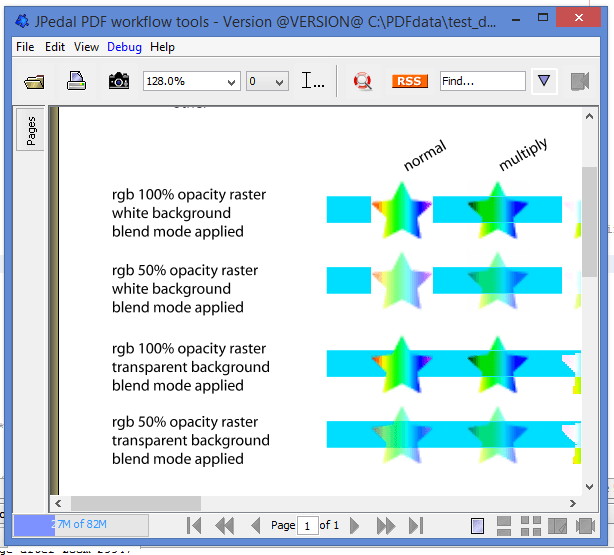Image resolution: width=614 pixels, height=555 pixels.
Task: Click inside the Find search field
Action: point(481,82)
